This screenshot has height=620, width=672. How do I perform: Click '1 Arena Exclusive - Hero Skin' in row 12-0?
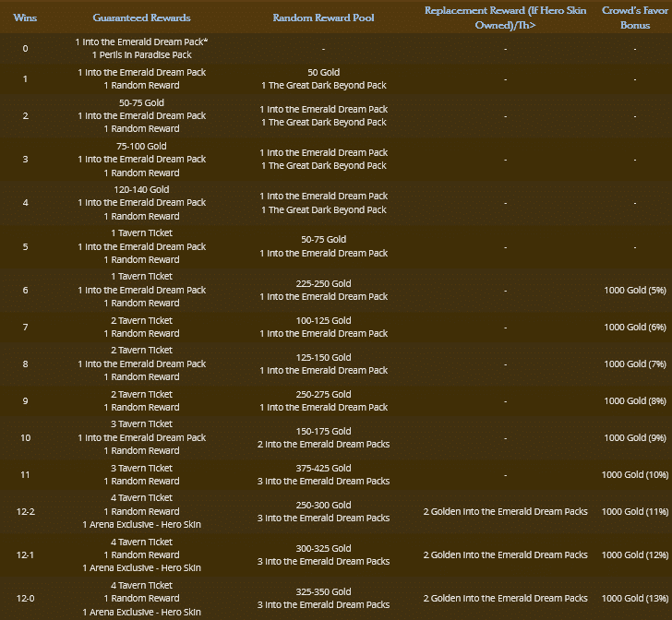(141, 612)
